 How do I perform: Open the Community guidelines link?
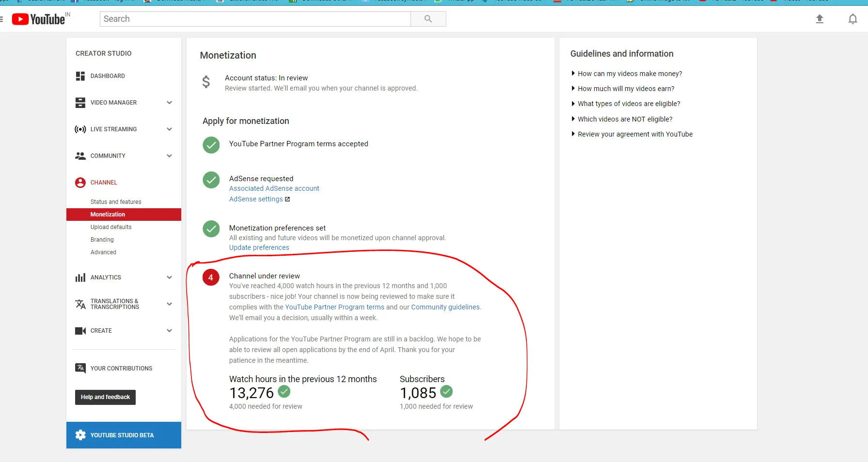click(x=445, y=307)
